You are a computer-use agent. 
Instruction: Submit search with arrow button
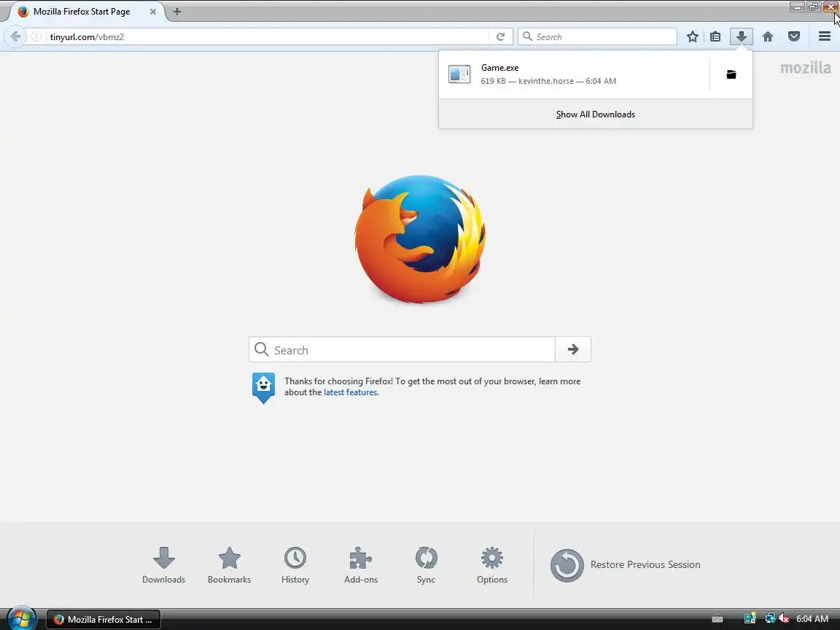[x=573, y=349]
